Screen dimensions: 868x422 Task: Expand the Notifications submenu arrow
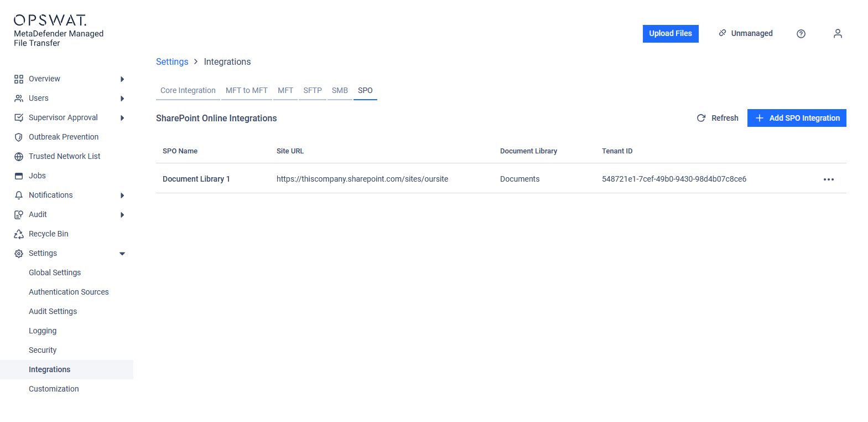(x=122, y=195)
